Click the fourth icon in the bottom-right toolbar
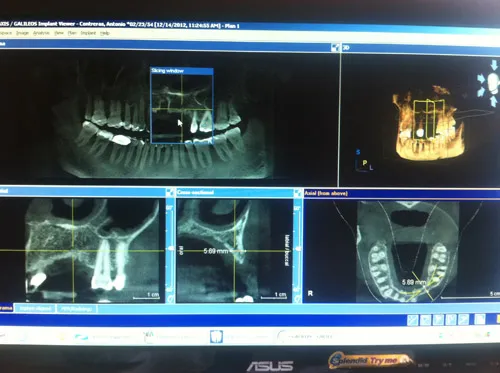Image resolution: width=500 pixels, height=373 pixels. [451, 320]
